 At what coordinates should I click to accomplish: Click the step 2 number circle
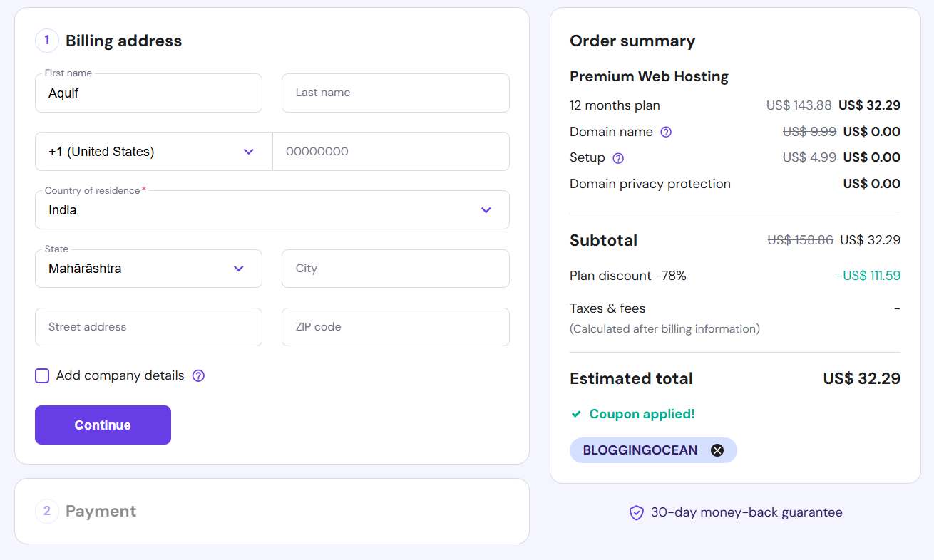tap(47, 511)
